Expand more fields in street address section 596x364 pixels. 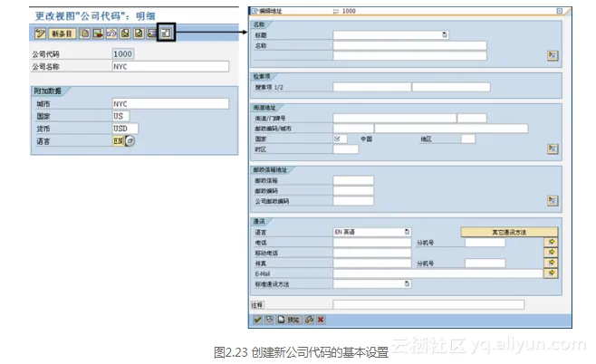point(553,148)
